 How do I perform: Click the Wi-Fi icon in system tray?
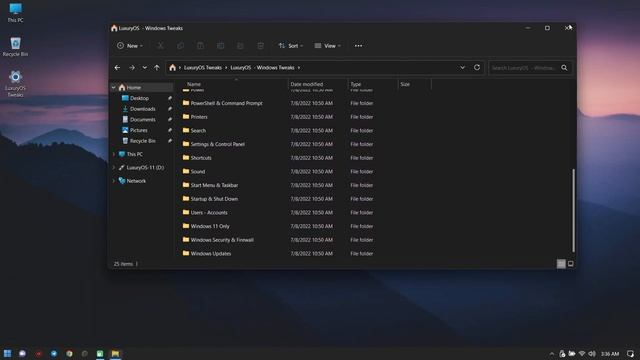click(x=582, y=353)
